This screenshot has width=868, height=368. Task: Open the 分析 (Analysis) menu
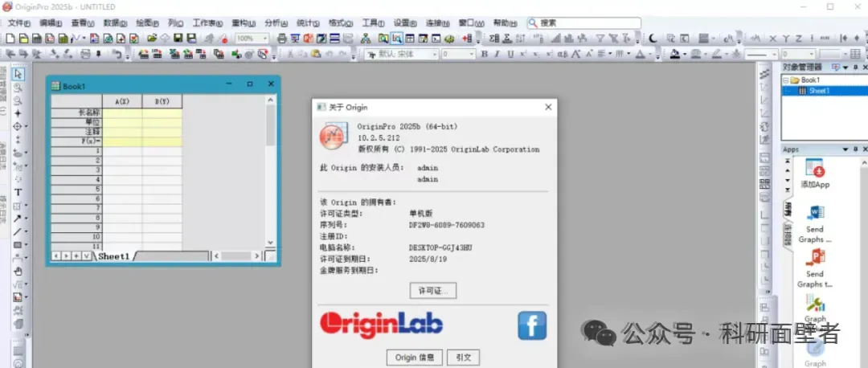point(276,23)
